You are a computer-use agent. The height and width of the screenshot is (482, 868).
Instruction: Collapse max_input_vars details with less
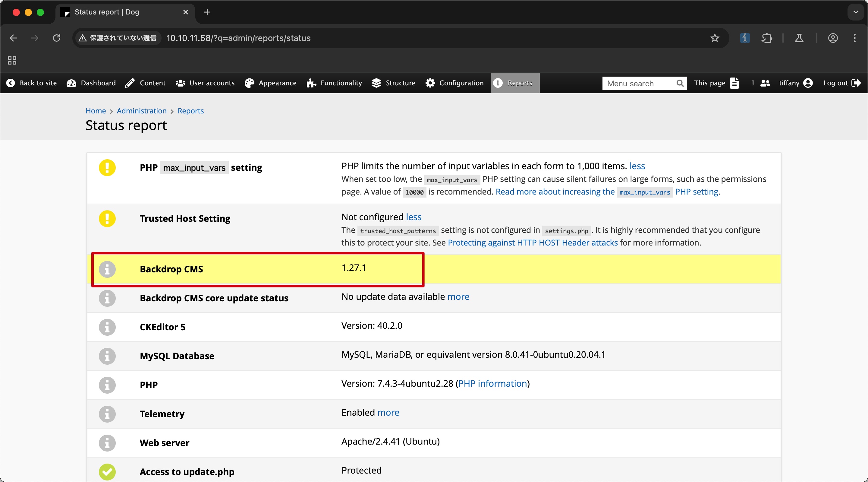[x=637, y=166]
